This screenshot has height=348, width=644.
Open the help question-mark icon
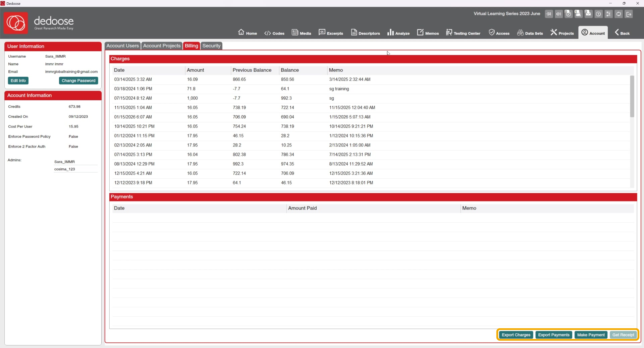(599, 14)
